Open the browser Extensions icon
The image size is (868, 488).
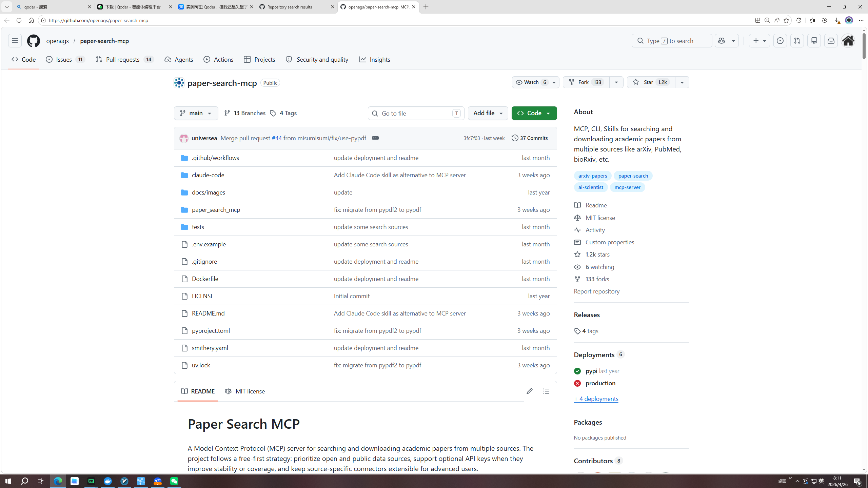[798, 20]
